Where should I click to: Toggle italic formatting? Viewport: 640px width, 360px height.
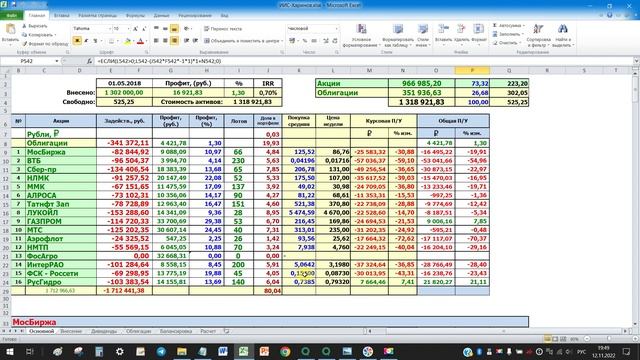coord(86,41)
